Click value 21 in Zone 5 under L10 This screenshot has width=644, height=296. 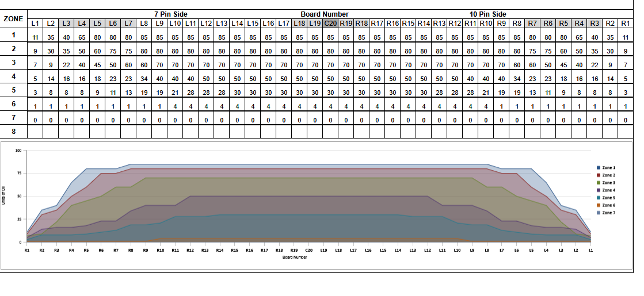pyautogui.click(x=175, y=93)
